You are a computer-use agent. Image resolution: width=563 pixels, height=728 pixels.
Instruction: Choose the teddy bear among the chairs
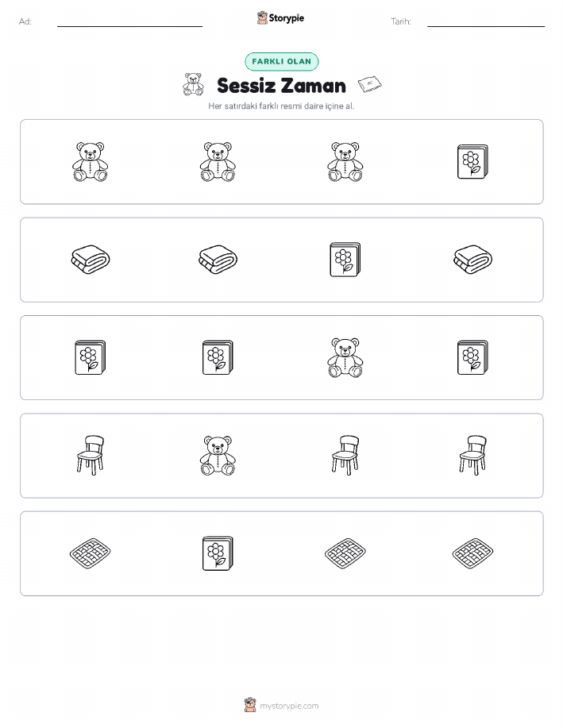click(218, 456)
